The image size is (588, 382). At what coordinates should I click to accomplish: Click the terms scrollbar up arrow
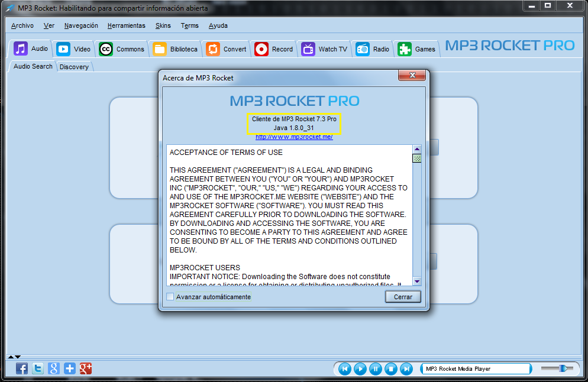[416, 149]
